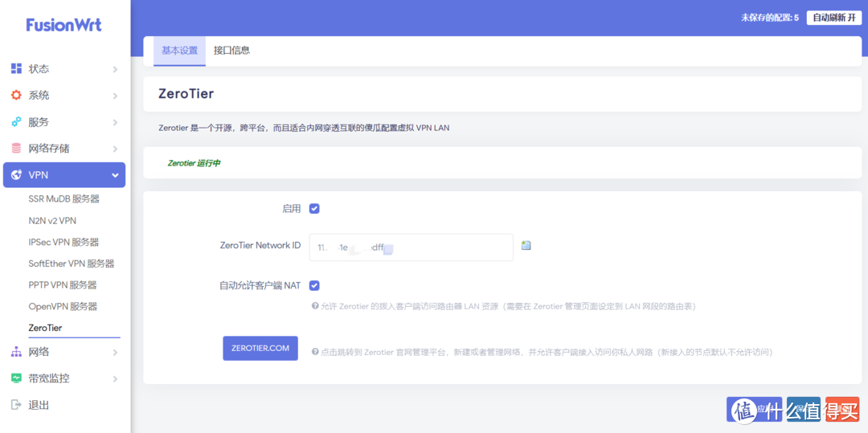Click the VPN sidebar menu header
Image resolution: width=868 pixels, height=433 pixels.
click(x=64, y=175)
